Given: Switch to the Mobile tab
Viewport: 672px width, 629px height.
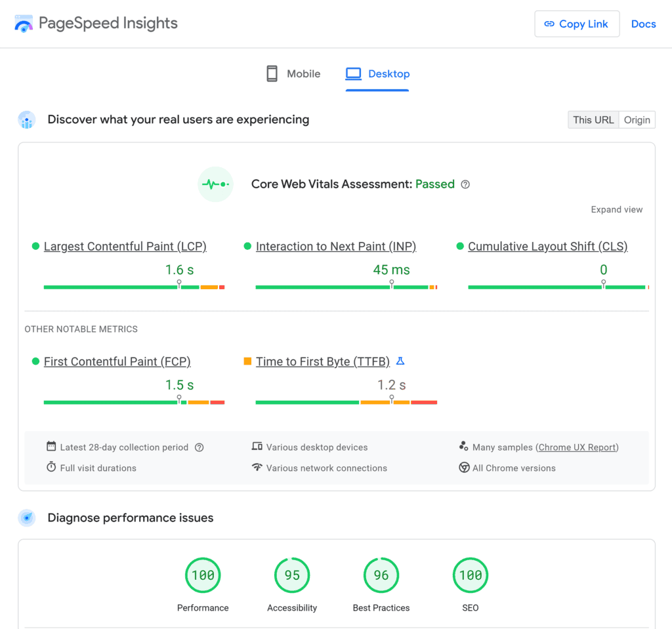Looking at the screenshot, I should (292, 73).
